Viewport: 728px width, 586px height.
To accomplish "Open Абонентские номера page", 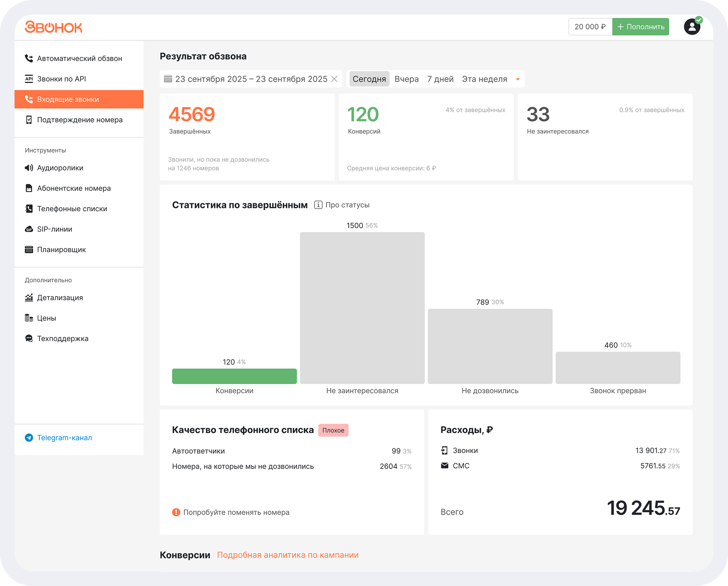I will [x=79, y=188].
